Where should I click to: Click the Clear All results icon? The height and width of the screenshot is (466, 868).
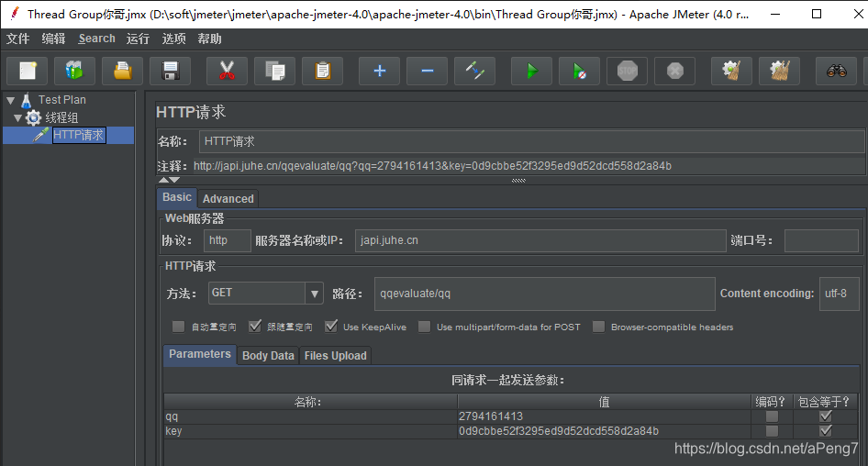[x=779, y=71]
